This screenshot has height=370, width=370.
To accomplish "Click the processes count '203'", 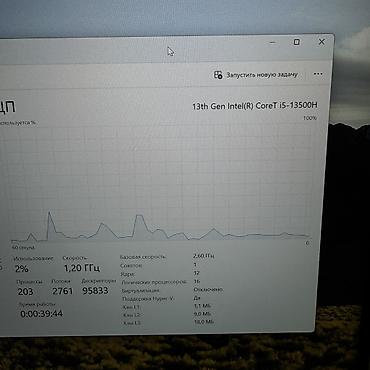I will [x=25, y=292].
